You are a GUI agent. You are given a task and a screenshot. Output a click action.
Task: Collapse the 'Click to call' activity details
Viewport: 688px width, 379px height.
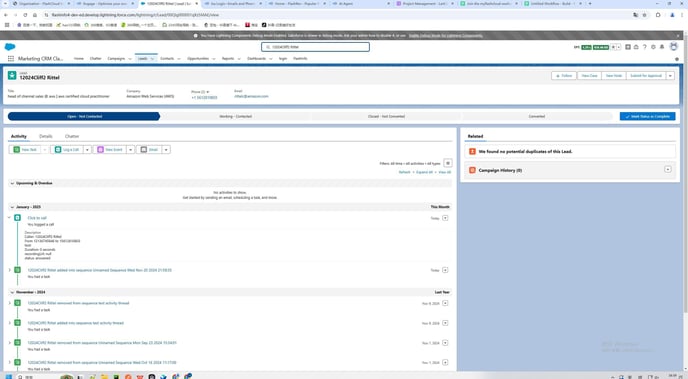tap(9, 218)
